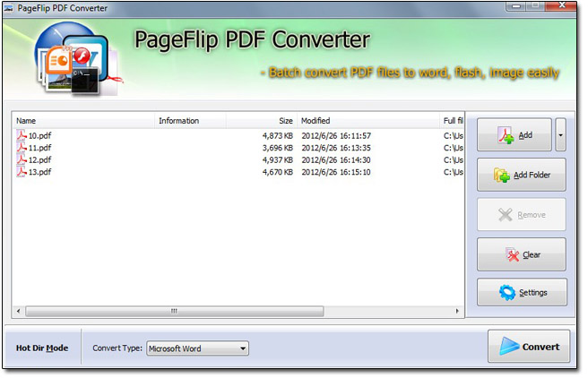Clear the file list with Clear
This screenshot has width=588, height=378.
pos(522,254)
